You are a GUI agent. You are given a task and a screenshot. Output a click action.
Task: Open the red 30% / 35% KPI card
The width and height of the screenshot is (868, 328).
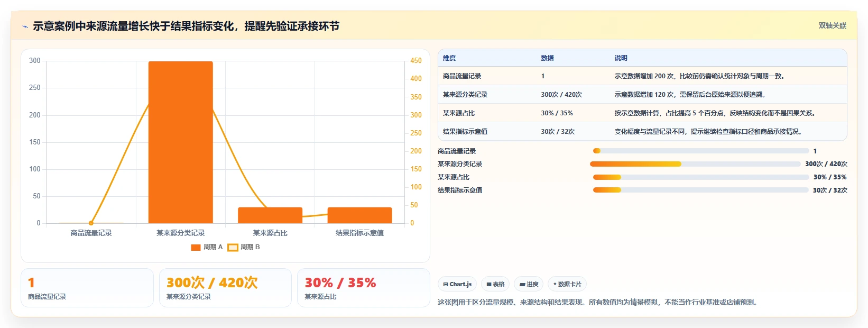click(x=363, y=288)
